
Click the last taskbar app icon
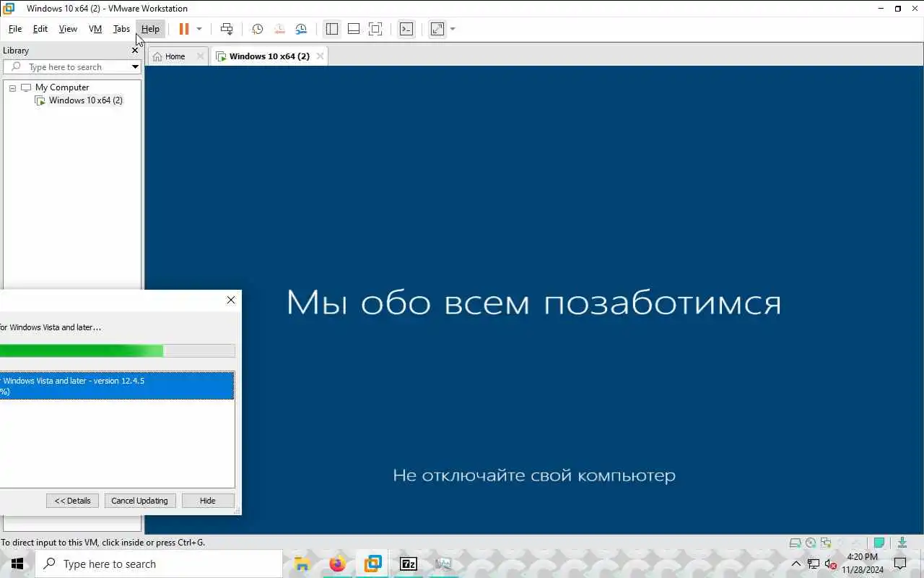pos(443,564)
